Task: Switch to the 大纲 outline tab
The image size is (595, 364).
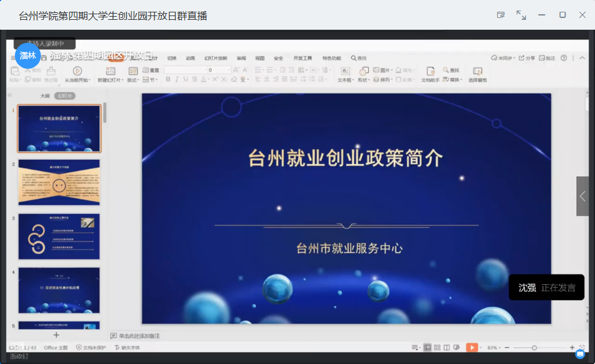Action: tap(45, 96)
